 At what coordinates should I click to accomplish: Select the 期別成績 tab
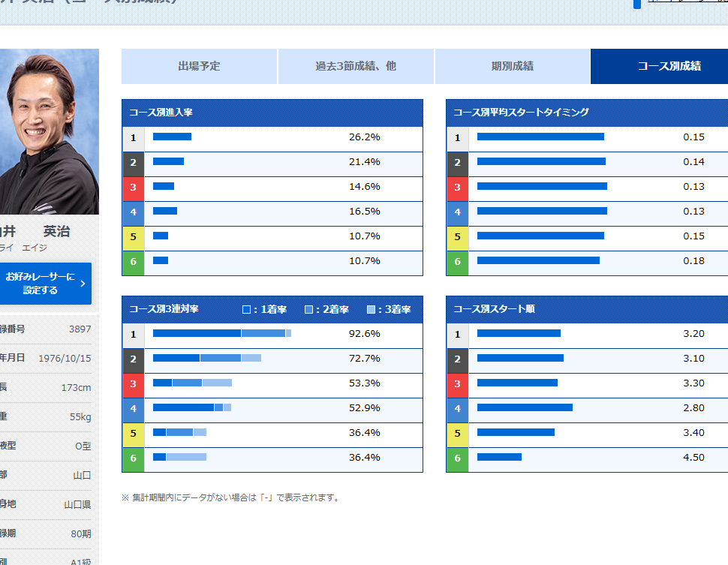coord(512,66)
